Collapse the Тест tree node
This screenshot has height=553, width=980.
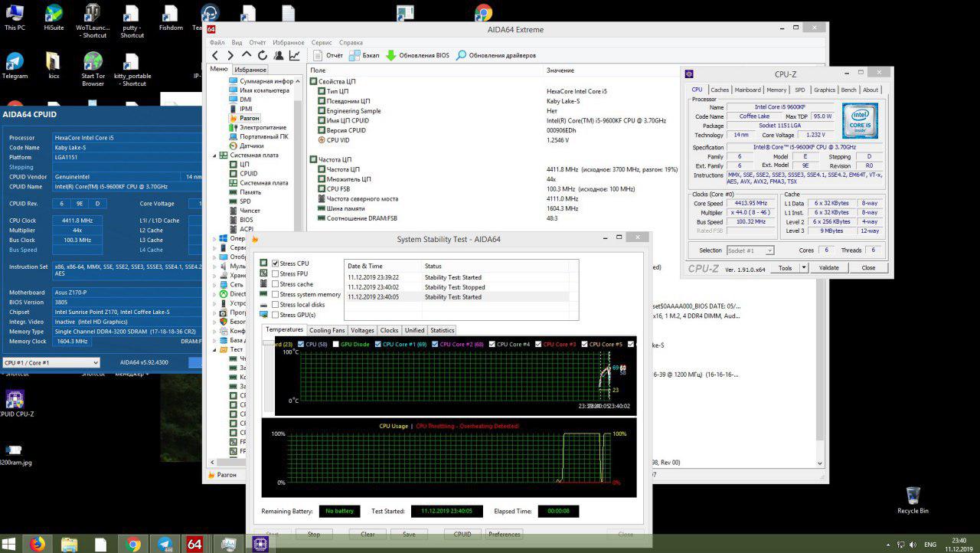[214, 349]
